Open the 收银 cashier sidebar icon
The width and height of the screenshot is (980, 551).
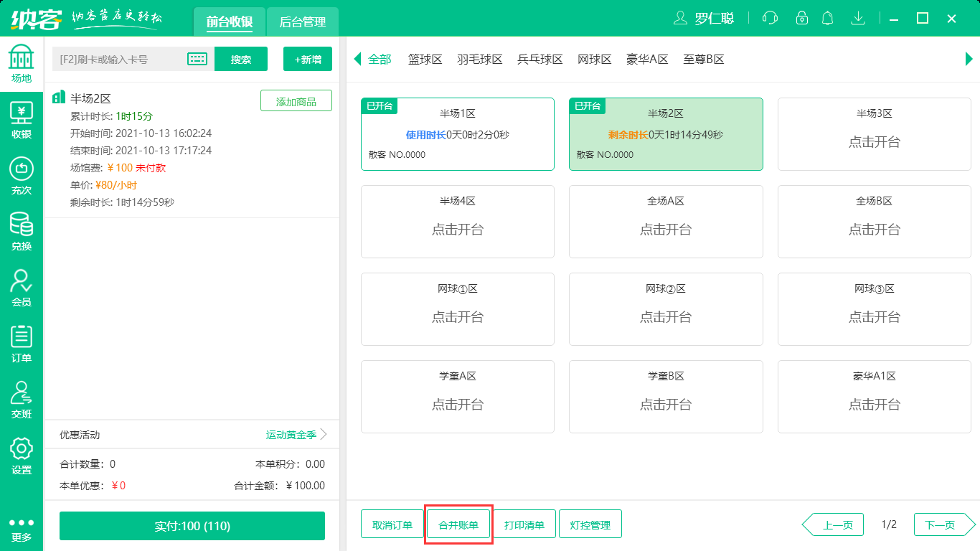pyautogui.click(x=22, y=119)
